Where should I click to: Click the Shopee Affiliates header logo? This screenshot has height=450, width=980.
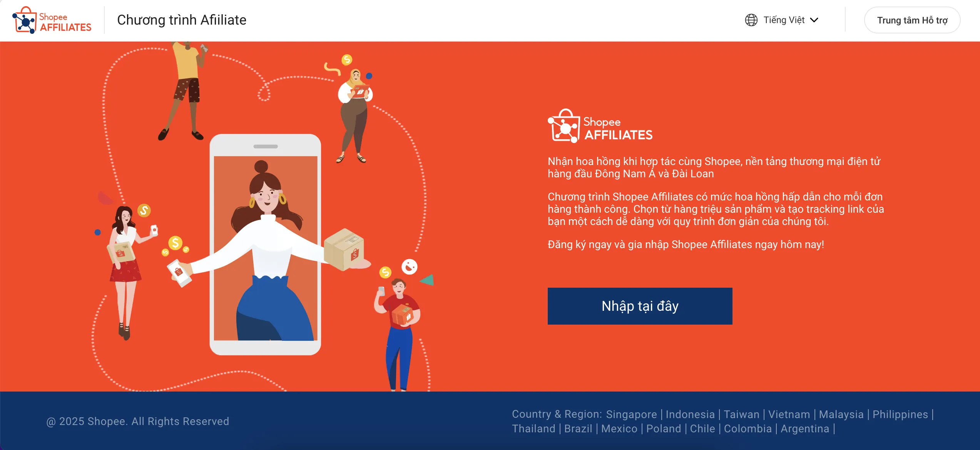(x=52, y=20)
